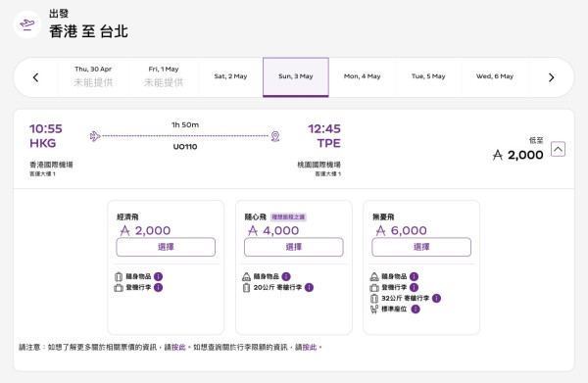This screenshot has width=588, height=383.
Task: Click 桃園國際機場 airport name
Action: (318, 165)
